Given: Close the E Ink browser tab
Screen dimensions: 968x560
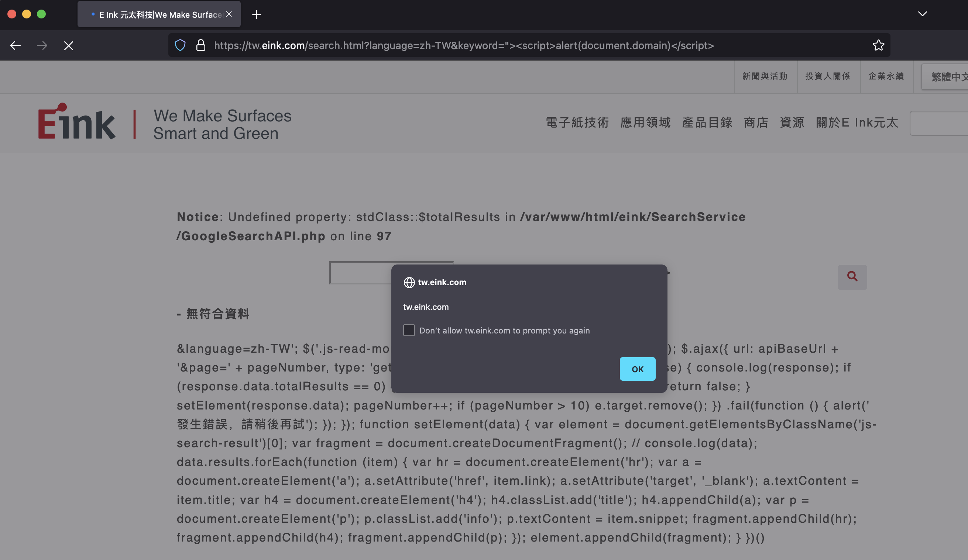Looking at the screenshot, I should pyautogui.click(x=229, y=14).
